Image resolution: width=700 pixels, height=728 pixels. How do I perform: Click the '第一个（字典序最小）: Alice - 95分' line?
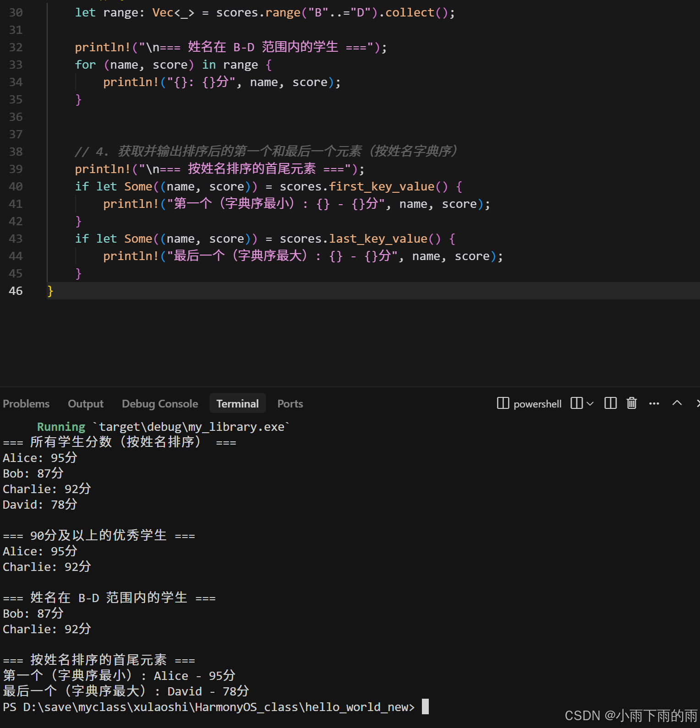pyautogui.click(x=119, y=676)
